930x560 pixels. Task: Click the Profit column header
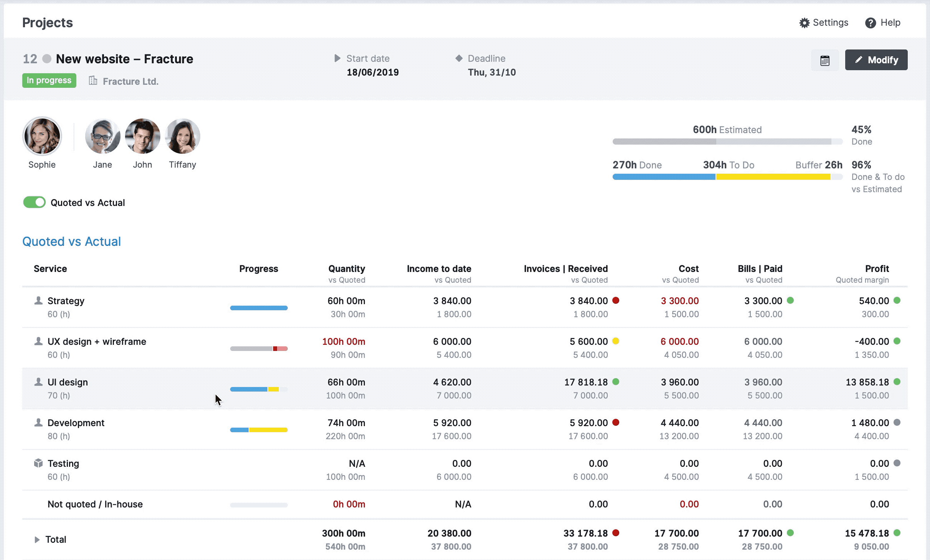click(877, 268)
